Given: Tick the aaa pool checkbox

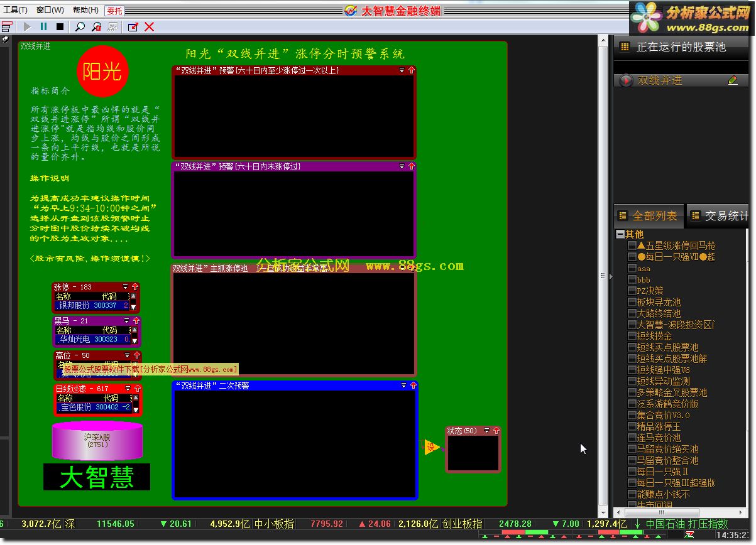Looking at the screenshot, I should tap(632, 268).
